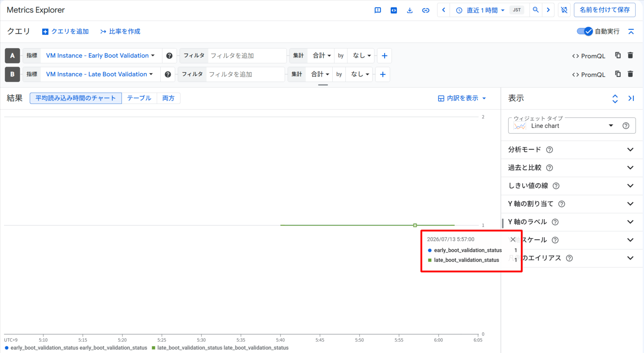Toggle the 自動実行 switch
644x353 pixels.
(x=584, y=31)
